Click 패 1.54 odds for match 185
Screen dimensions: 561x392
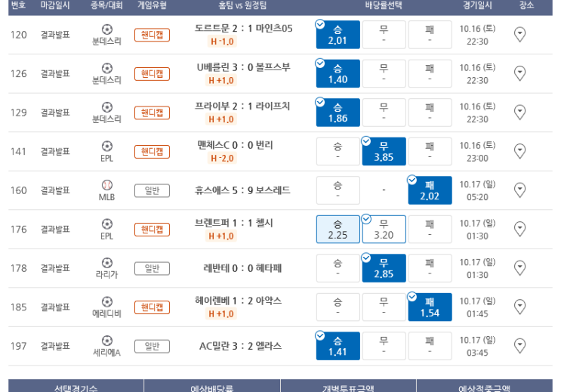click(x=430, y=307)
